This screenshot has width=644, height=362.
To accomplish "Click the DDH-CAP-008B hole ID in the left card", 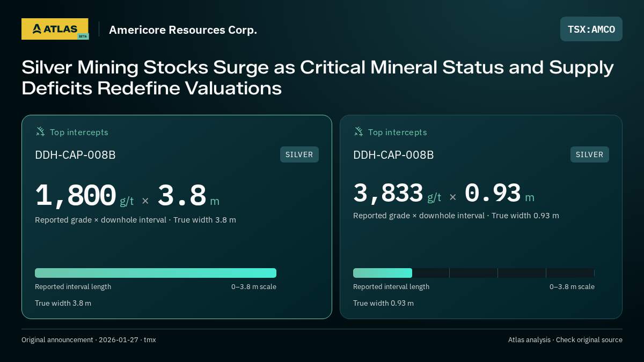I will (x=75, y=155).
